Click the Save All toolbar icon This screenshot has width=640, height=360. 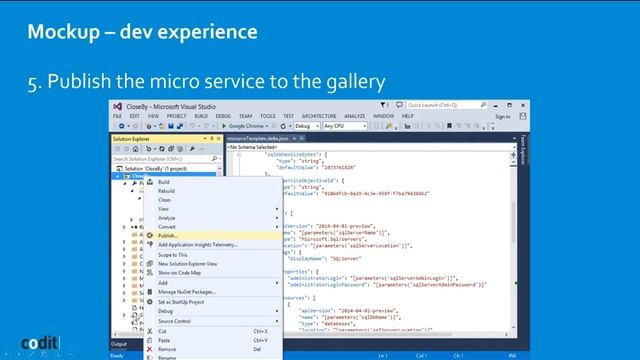180,126
